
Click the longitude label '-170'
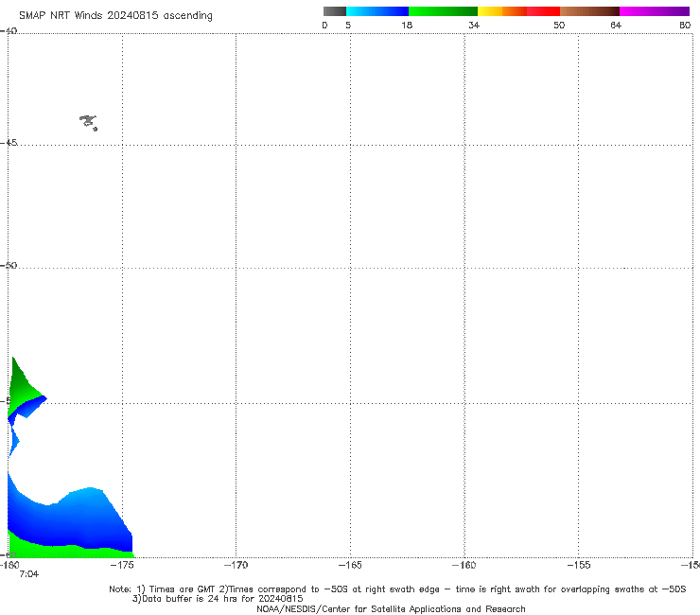click(x=236, y=565)
